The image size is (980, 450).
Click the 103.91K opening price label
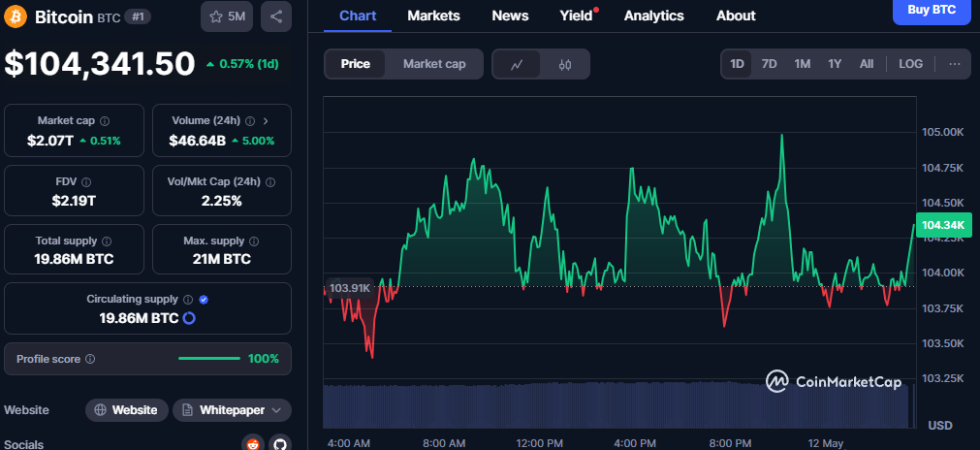[349, 288]
